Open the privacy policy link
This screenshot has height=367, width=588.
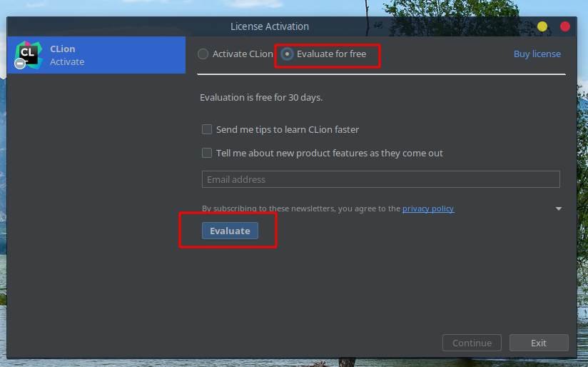(x=427, y=208)
